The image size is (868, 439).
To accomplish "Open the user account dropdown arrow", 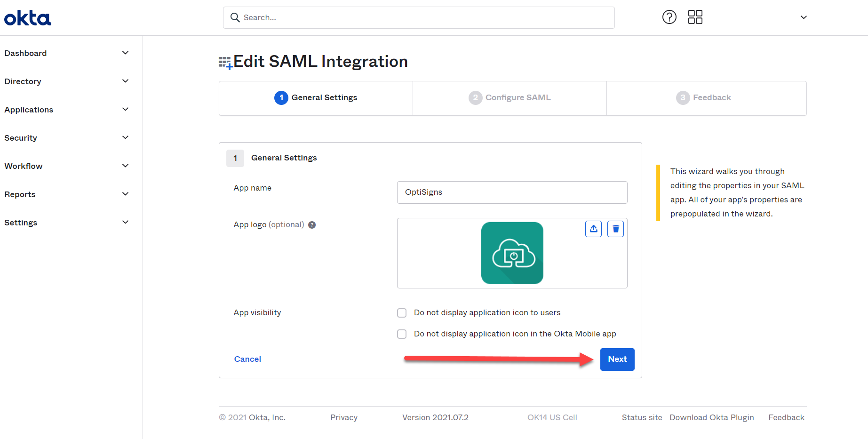I will [x=804, y=17].
